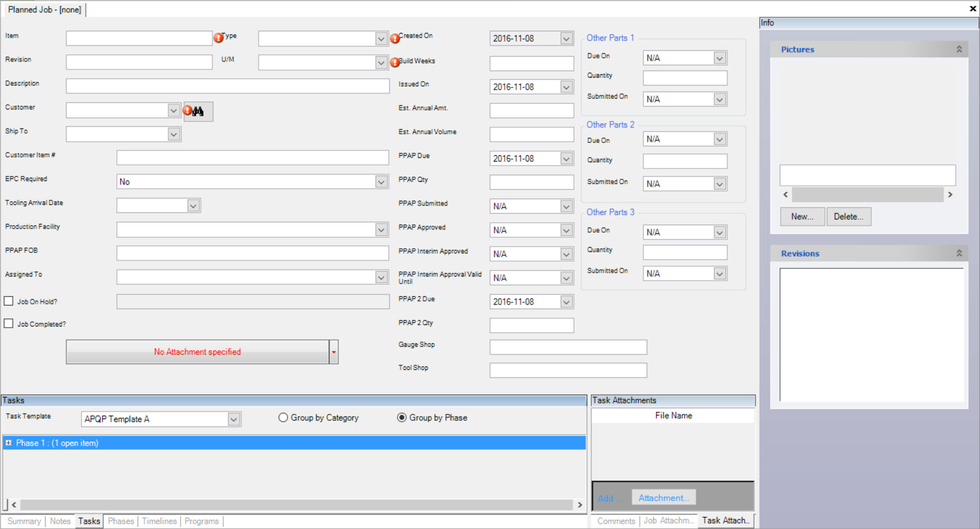
Task: Click the Tool Shop input field
Action: tap(568, 370)
